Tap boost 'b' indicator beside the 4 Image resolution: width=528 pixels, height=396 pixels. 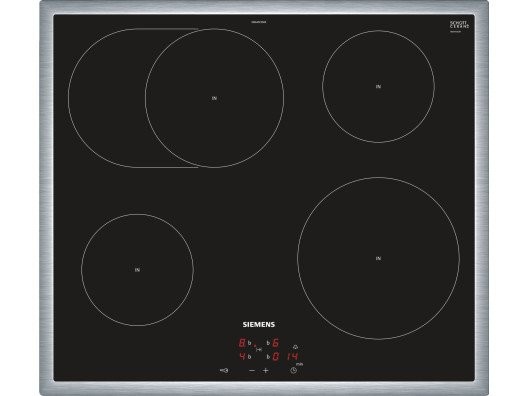pos(250,357)
